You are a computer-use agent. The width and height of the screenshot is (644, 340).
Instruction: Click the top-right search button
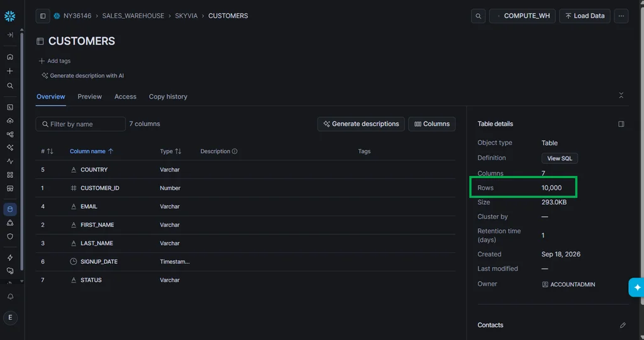point(478,16)
